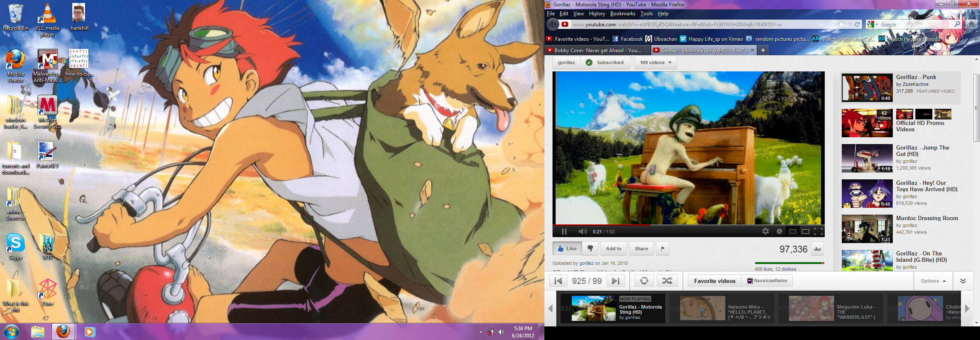Image resolution: width=980 pixels, height=340 pixels.
Task: Enter fullscreen mode on the video
Action: pos(818,232)
